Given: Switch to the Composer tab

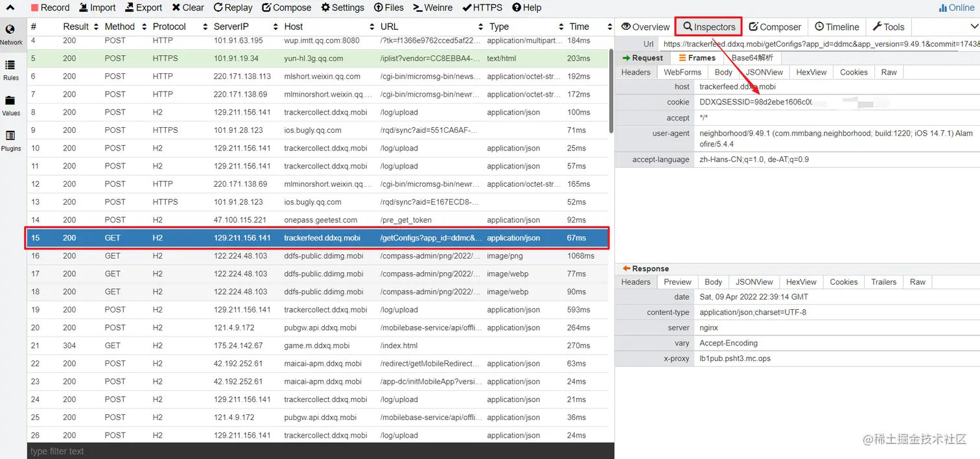Looking at the screenshot, I should (775, 27).
